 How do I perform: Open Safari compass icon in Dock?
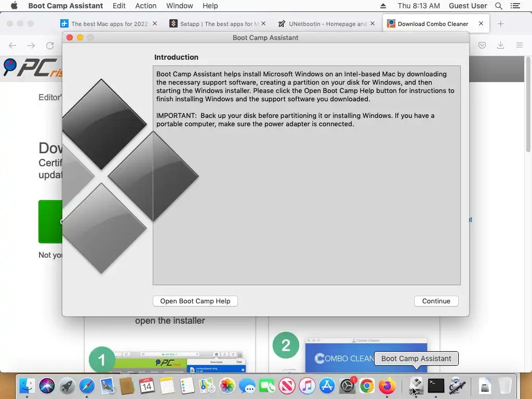[87, 386]
